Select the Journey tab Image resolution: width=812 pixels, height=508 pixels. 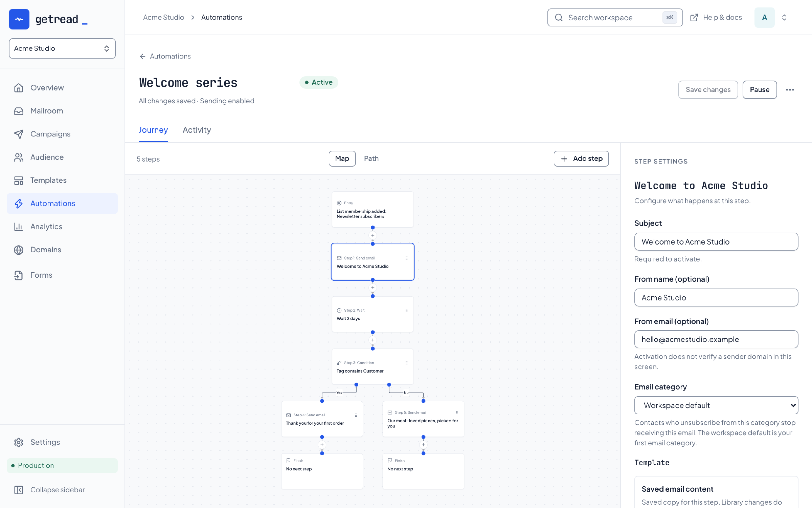(153, 130)
